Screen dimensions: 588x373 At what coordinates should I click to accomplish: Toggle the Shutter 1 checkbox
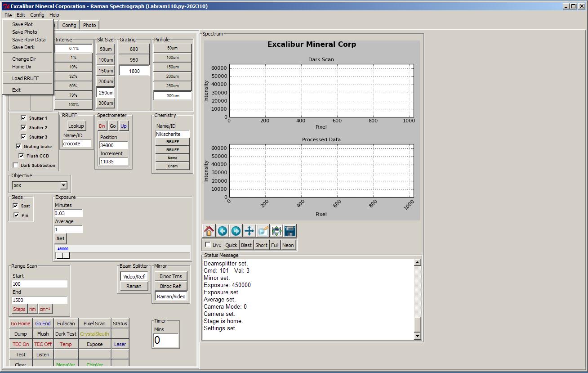click(x=23, y=118)
